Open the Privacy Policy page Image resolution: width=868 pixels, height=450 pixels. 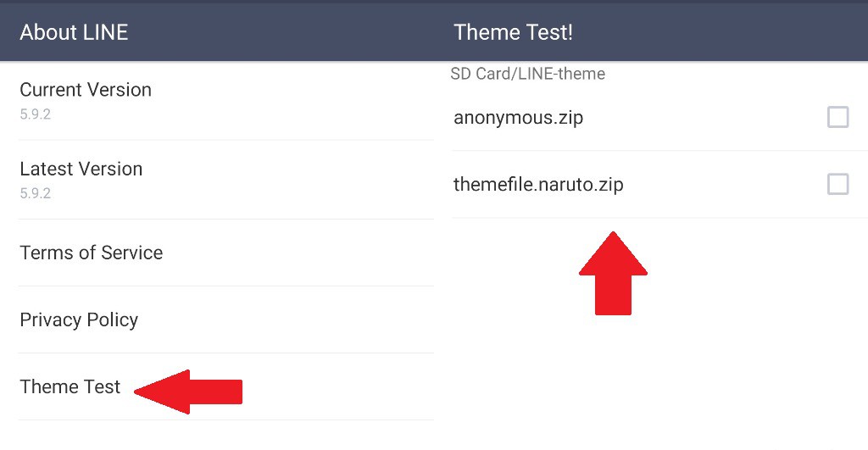[79, 319]
